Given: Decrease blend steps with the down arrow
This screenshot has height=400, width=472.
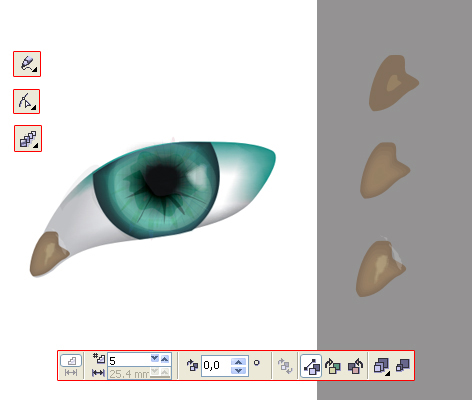Looking at the screenshot, I should click(155, 359).
